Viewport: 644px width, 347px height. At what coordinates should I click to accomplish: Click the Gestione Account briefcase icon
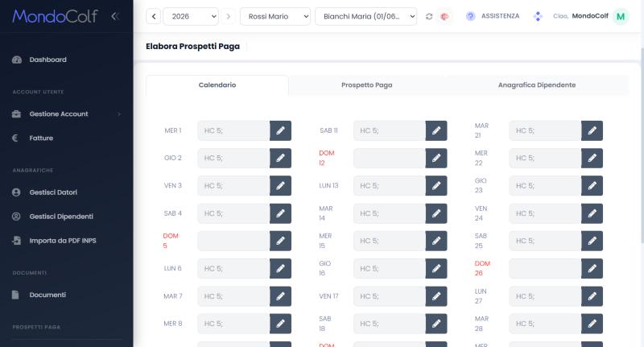tap(16, 114)
